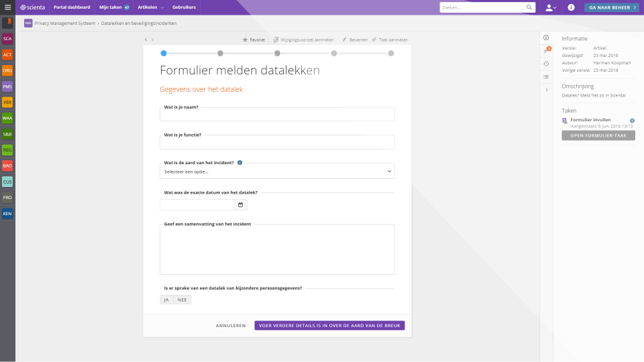This screenshot has height=362, width=644.
Task: Open calendar date picker icon
Action: point(240,205)
